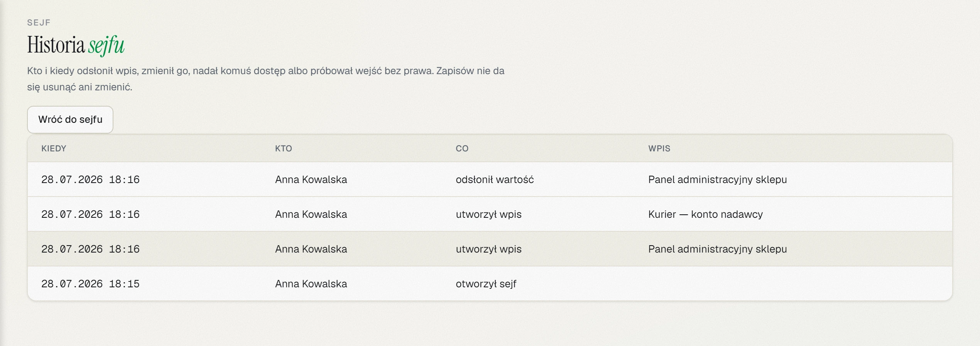Click Anna Kowalska in the Kurier row

(x=311, y=214)
